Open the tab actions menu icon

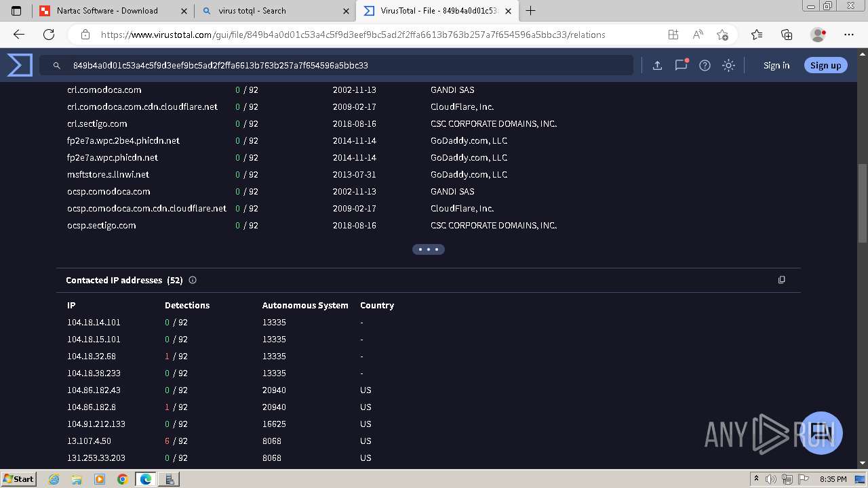16,11
